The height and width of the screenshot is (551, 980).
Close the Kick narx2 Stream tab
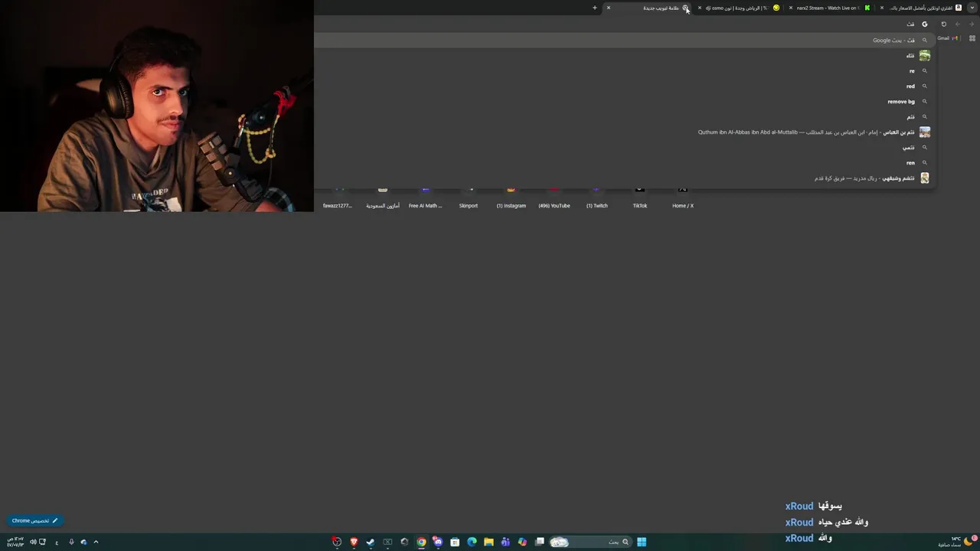tap(791, 8)
